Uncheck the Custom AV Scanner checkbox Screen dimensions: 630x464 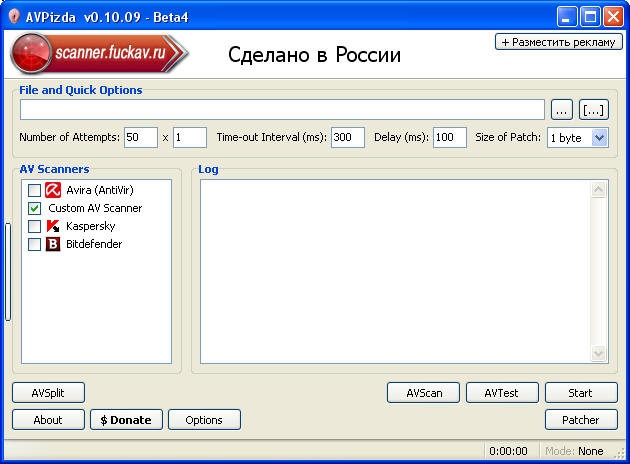(35, 208)
